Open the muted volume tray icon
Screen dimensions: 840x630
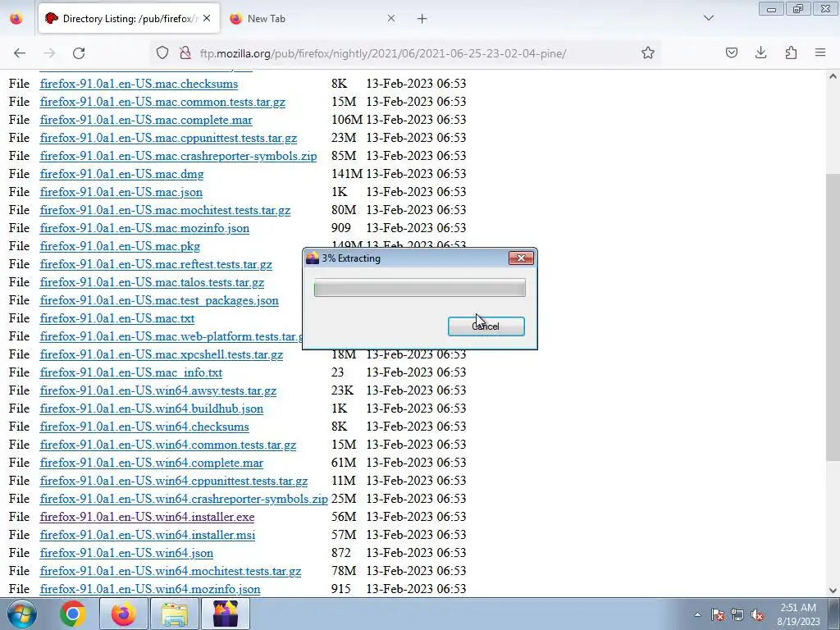click(757, 614)
